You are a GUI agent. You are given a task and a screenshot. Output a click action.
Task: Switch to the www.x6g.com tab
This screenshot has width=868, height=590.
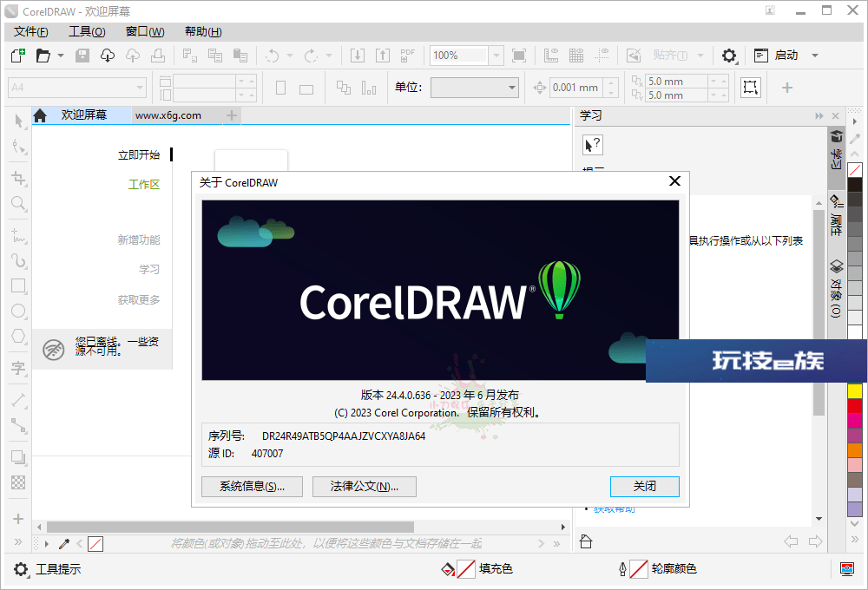click(x=168, y=115)
